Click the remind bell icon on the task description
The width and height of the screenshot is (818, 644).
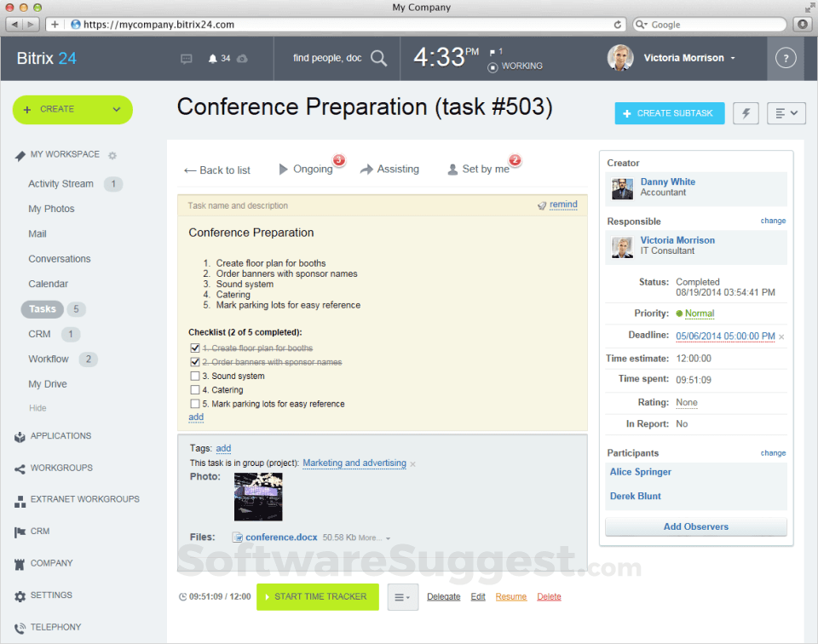[542, 204]
